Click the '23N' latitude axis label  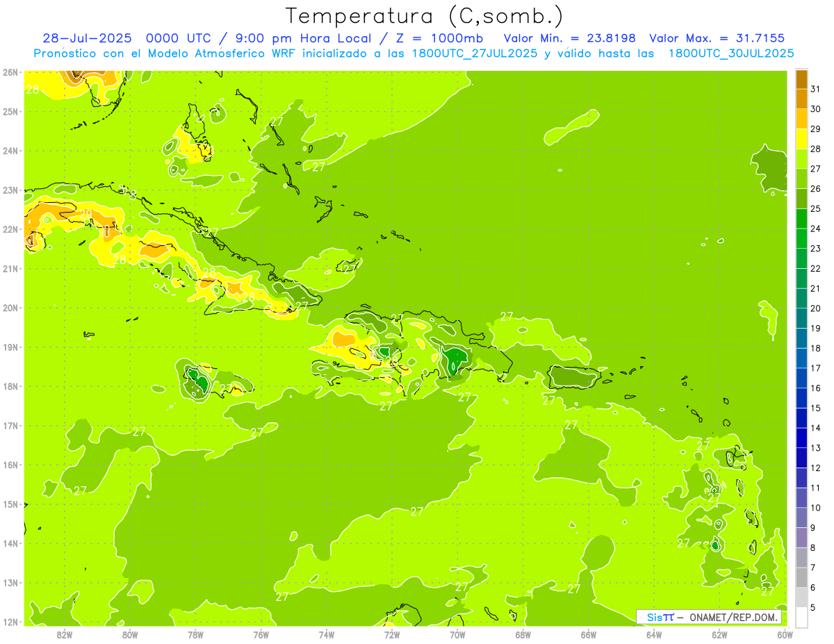pos(10,190)
